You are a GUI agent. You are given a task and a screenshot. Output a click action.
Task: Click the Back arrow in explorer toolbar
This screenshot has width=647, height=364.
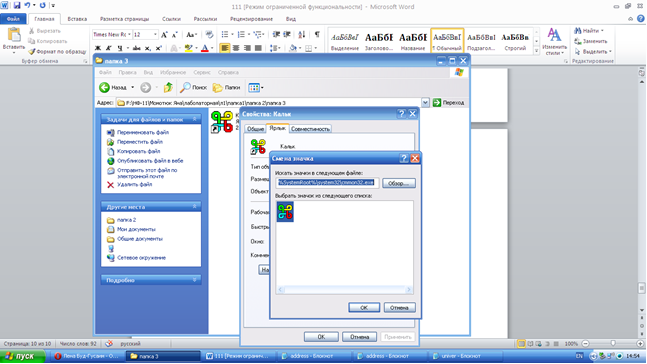[x=104, y=87]
